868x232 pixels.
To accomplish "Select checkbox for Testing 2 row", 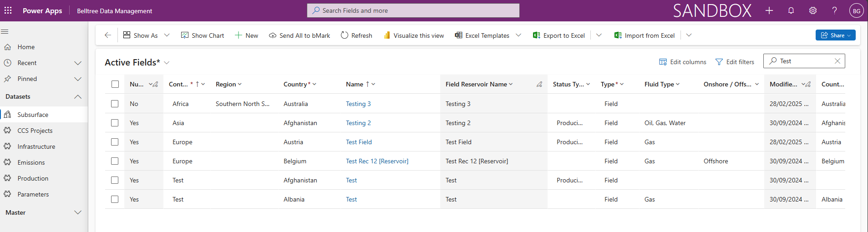I will click(115, 123).
